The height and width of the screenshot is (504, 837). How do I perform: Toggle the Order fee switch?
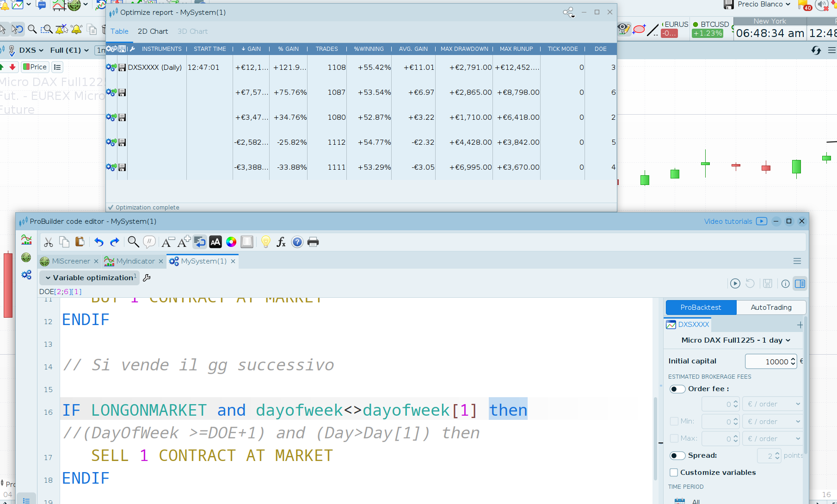(x=677, y=389)
